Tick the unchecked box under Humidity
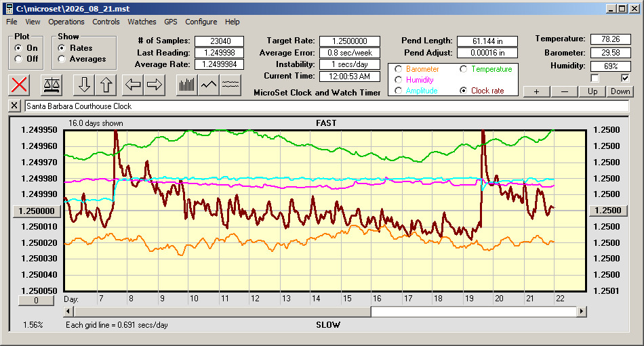The height and width of the screenshot is (346, 644). point(595,78)
